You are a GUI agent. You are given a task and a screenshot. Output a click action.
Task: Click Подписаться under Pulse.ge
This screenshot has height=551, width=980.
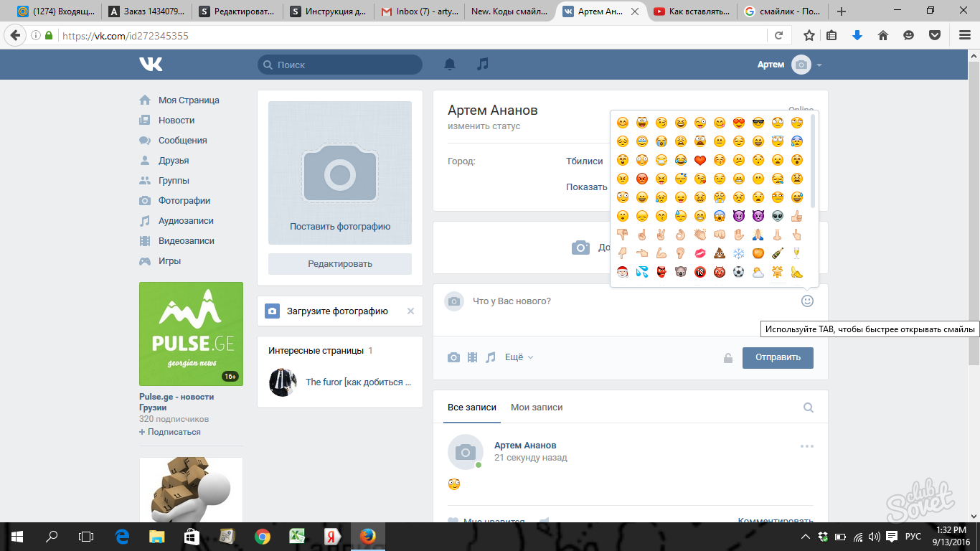point(170,432)
